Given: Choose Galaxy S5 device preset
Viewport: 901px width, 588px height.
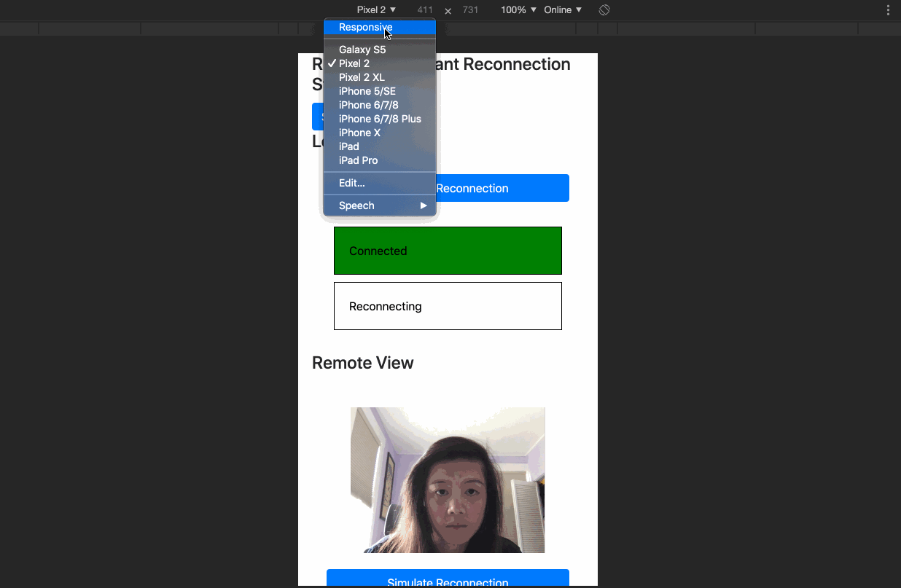Looking at the screenshot, I should 380,50.
